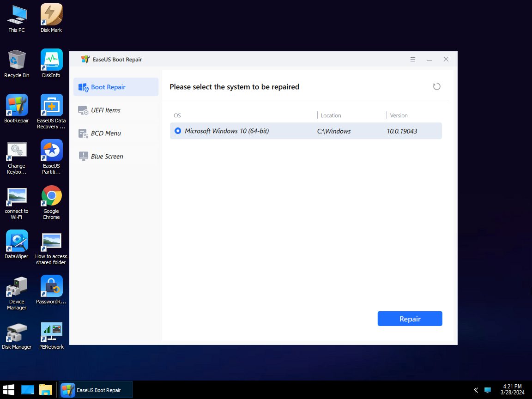Select the Microsoft Windows 10 radio button

178,131
